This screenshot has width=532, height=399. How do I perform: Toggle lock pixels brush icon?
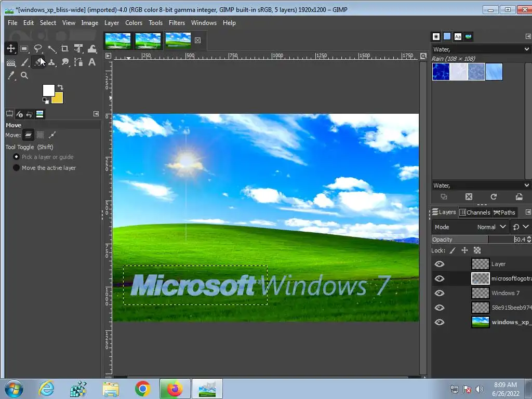(x=453, y=250)
